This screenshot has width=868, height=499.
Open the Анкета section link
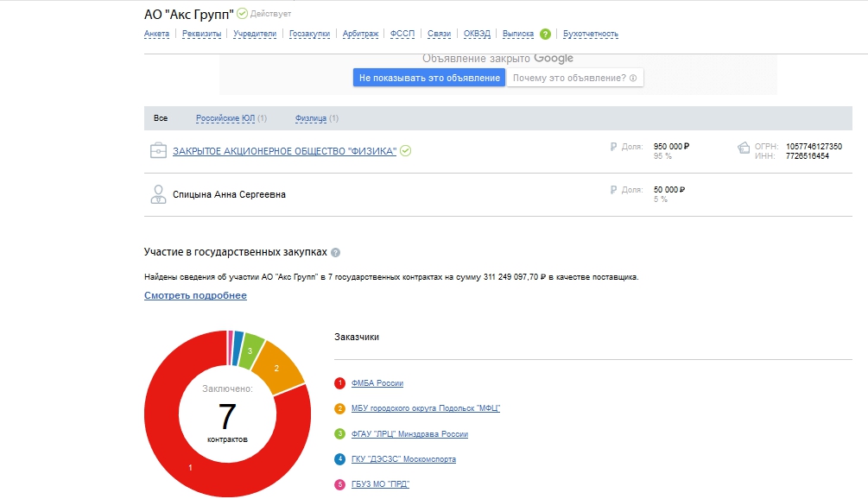click(156, 34)
